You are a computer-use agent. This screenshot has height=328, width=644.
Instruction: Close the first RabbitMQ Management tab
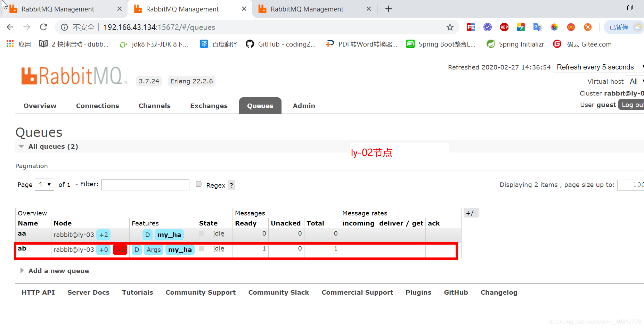(x=120, y=9)
